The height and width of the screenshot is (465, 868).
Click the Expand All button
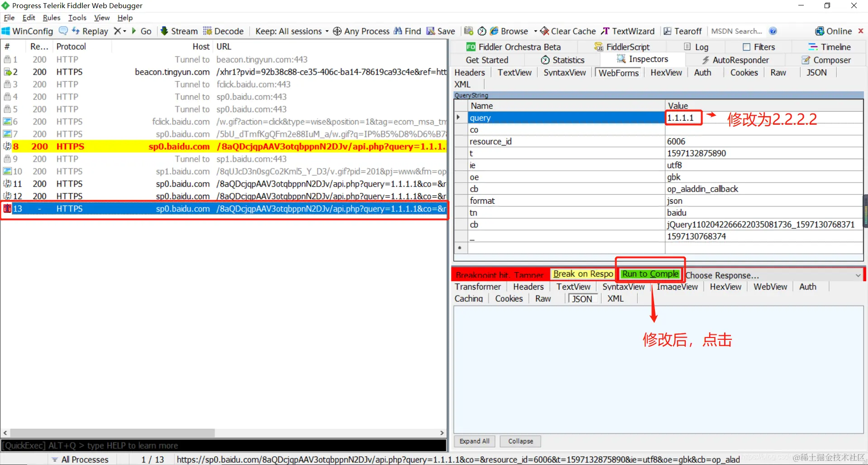[x=474, y=441]
